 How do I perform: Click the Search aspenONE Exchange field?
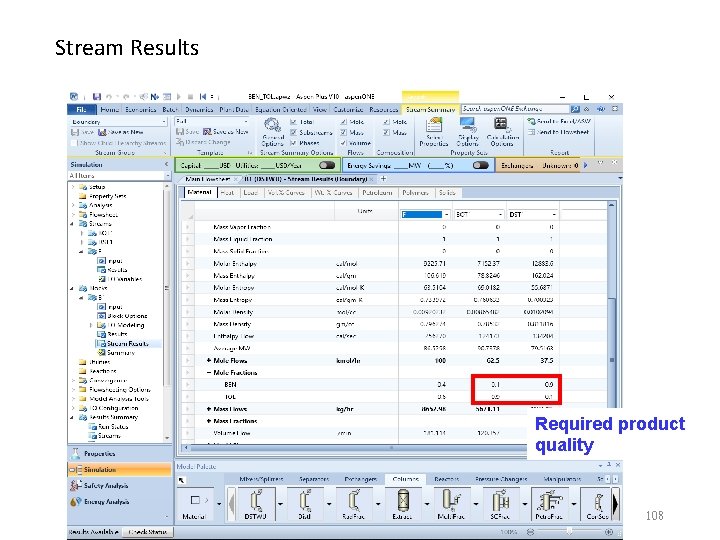515,109
